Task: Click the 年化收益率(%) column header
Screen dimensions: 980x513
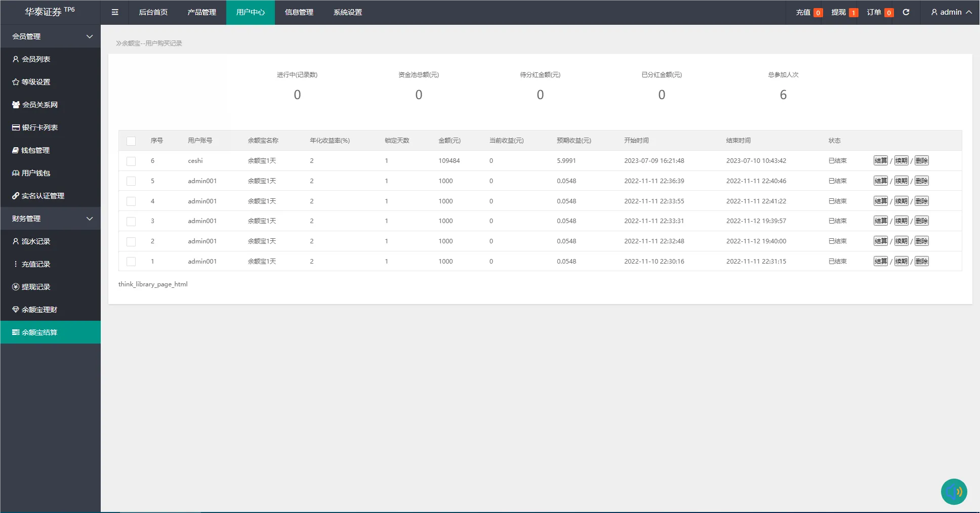Action: pyautogui.click(x=330, y=141)
